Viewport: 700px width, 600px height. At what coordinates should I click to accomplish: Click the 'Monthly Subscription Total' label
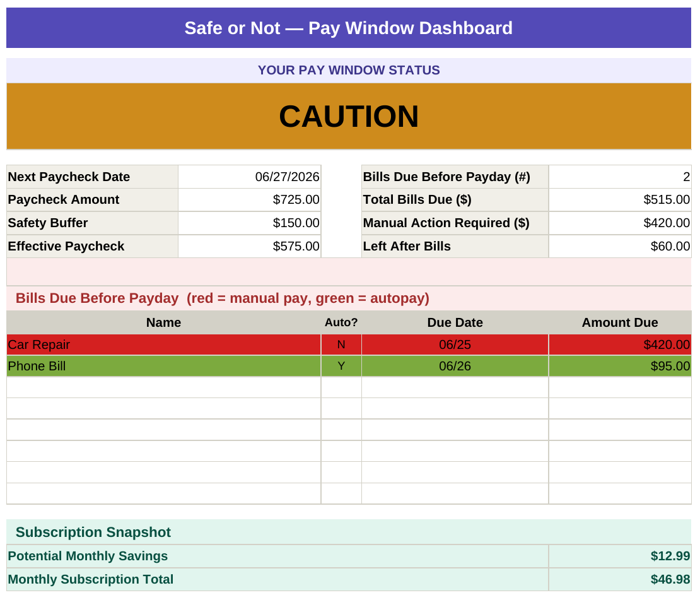pyautogui.click(x=277, y=579)
